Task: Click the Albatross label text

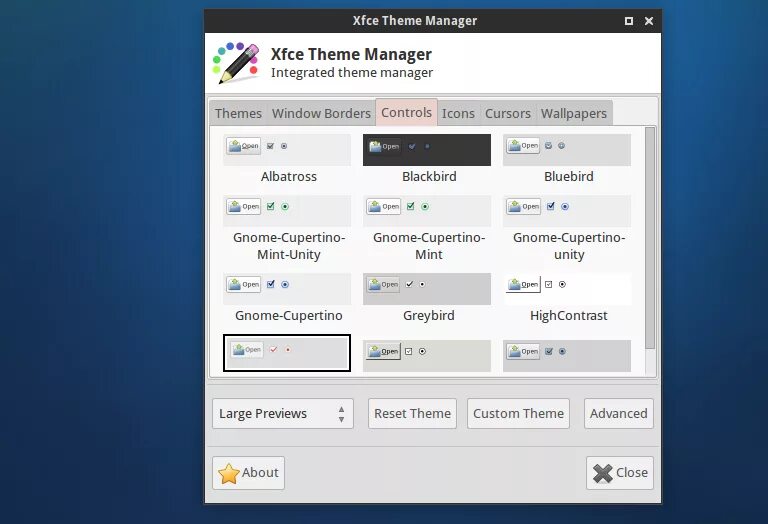Action: (x=289, y=176)
